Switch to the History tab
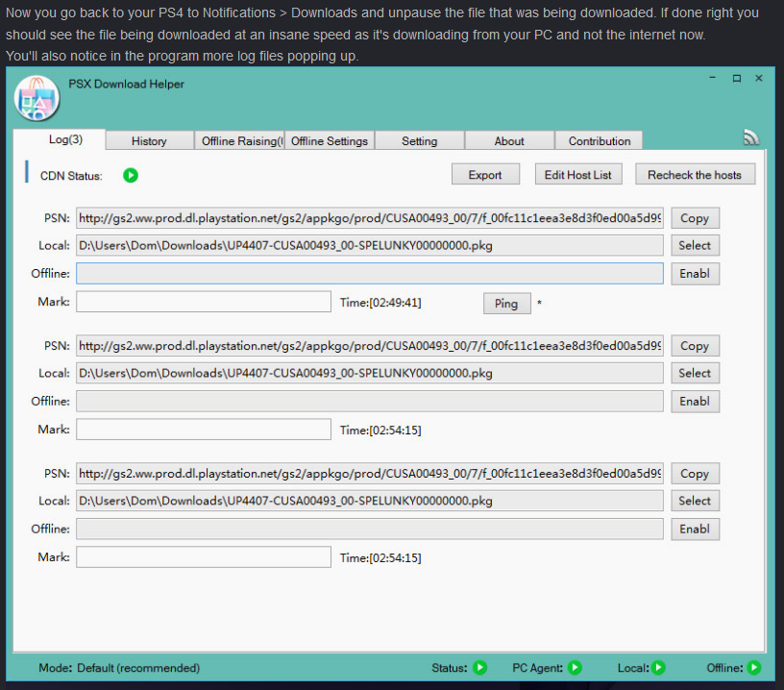Viewport: 784px width, 690px height. [149, 141]
